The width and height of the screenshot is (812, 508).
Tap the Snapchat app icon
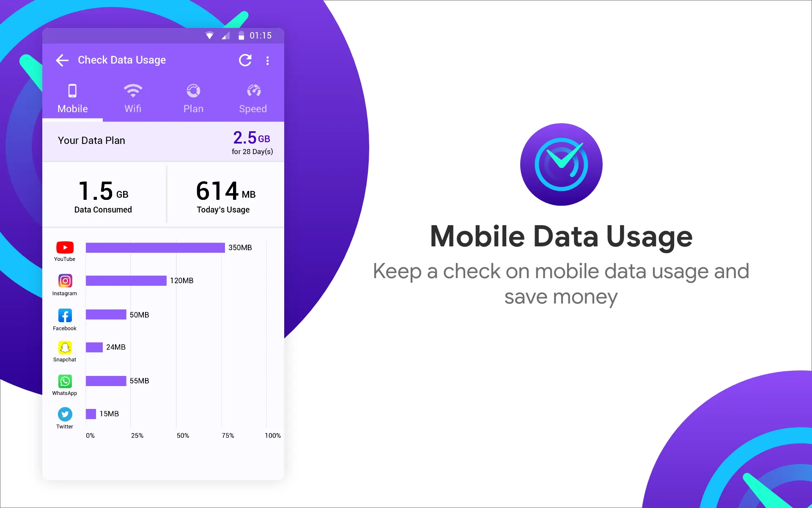[64, 347]
